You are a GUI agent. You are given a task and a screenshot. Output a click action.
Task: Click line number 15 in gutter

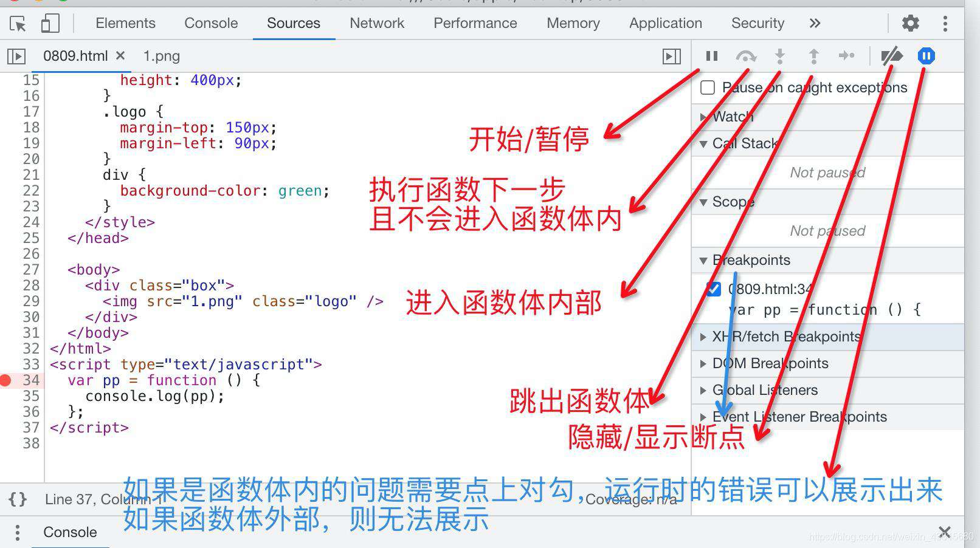[31, 80]
